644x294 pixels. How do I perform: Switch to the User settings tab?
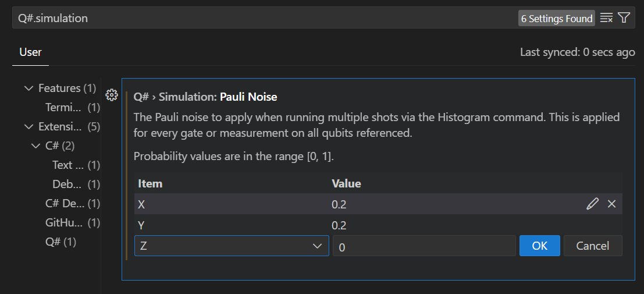[x=30, y=52]
